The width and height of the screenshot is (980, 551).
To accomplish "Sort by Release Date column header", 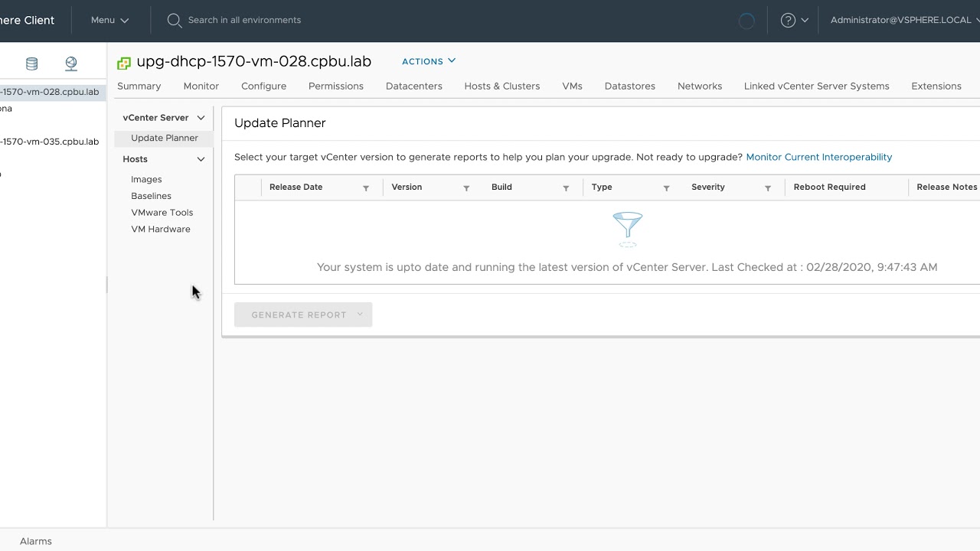I will pos(296,187).
